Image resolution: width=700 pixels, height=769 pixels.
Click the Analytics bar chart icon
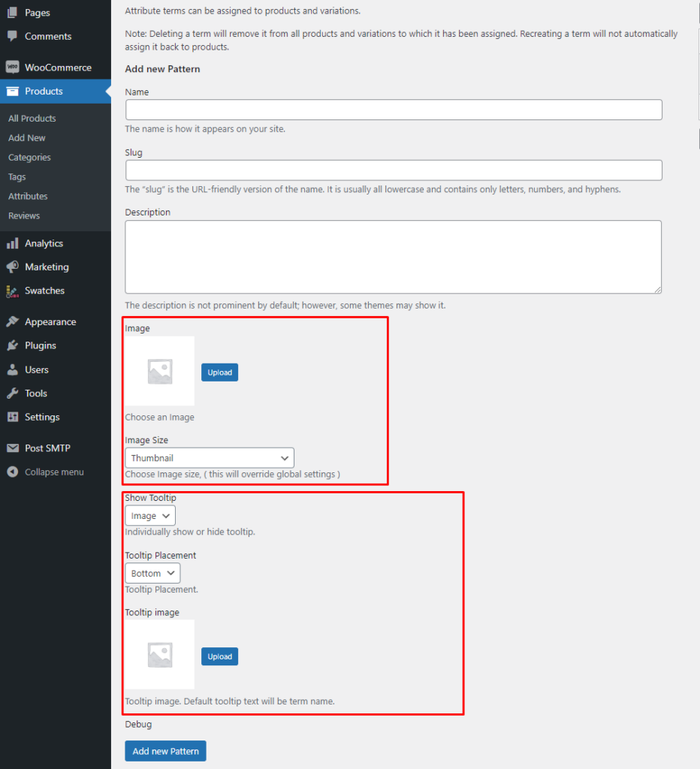(12, 243)
